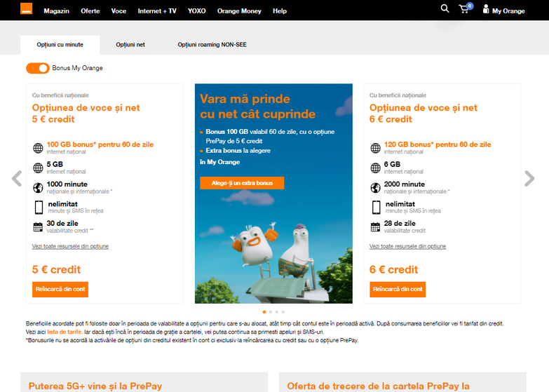This screenshot has height=392, width=549.
Task: Open search with the magnifier icon
Action: [x=445, y=9]
